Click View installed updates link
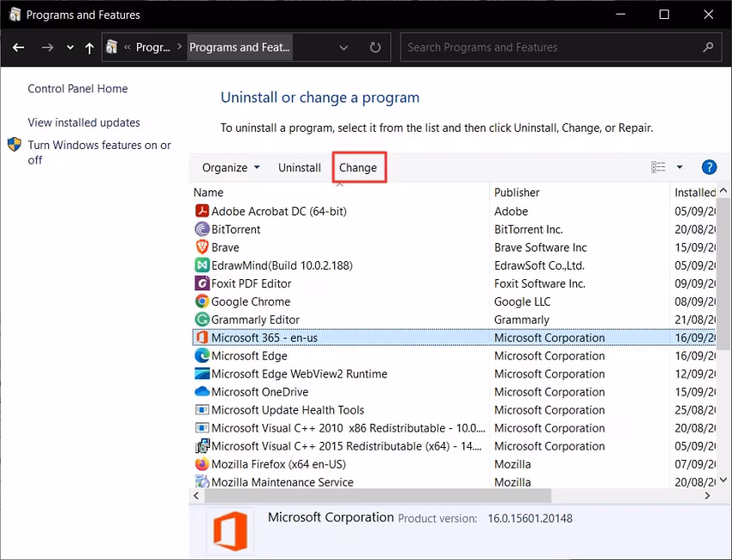 coord(84,122)
